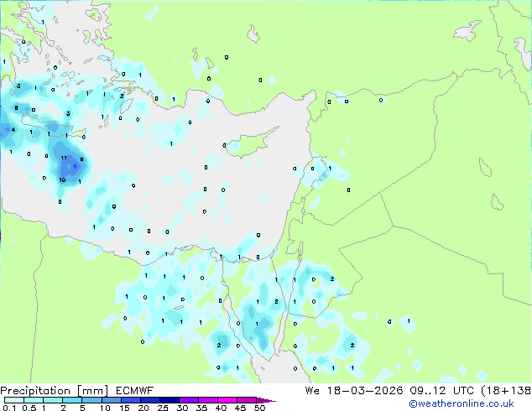
Task: Click the 'Precipitation [mm]' title text
Action: [x=54, y=391]
